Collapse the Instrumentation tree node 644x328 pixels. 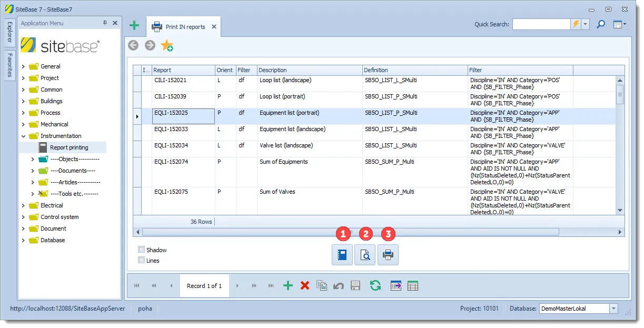[23, 136]
